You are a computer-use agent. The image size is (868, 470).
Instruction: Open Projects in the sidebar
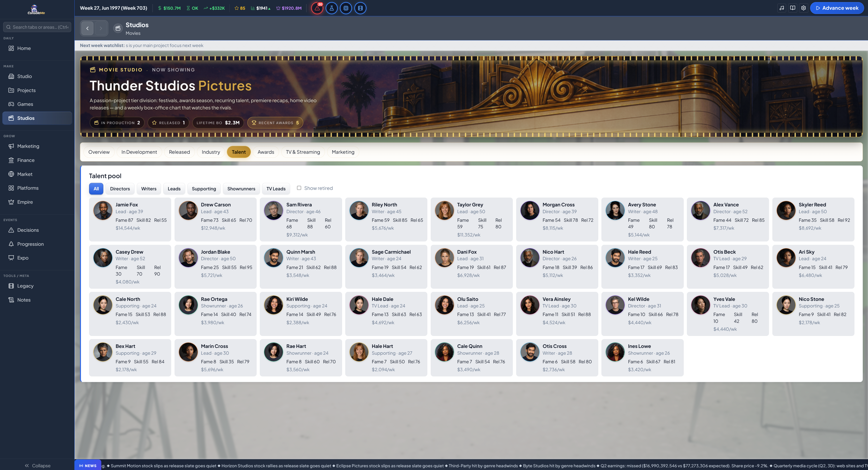(37, 90)
